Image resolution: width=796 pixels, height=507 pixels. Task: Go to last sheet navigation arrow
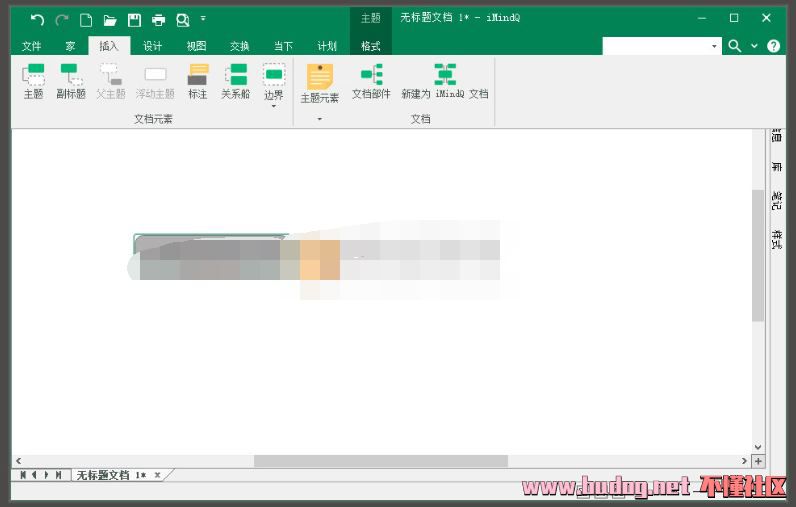[58, 475]
